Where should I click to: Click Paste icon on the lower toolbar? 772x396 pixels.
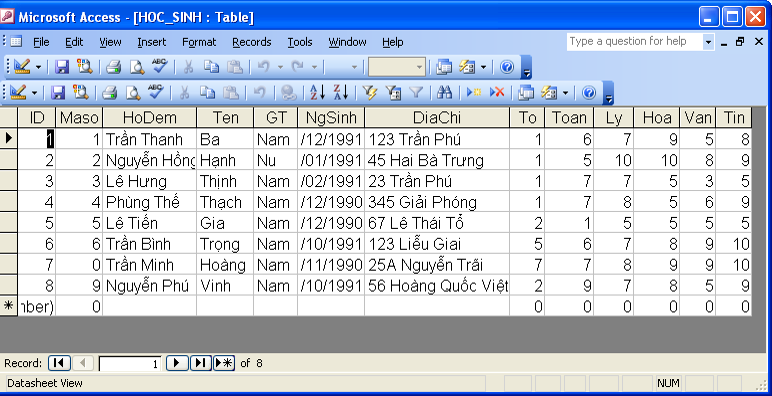(230, 92)
